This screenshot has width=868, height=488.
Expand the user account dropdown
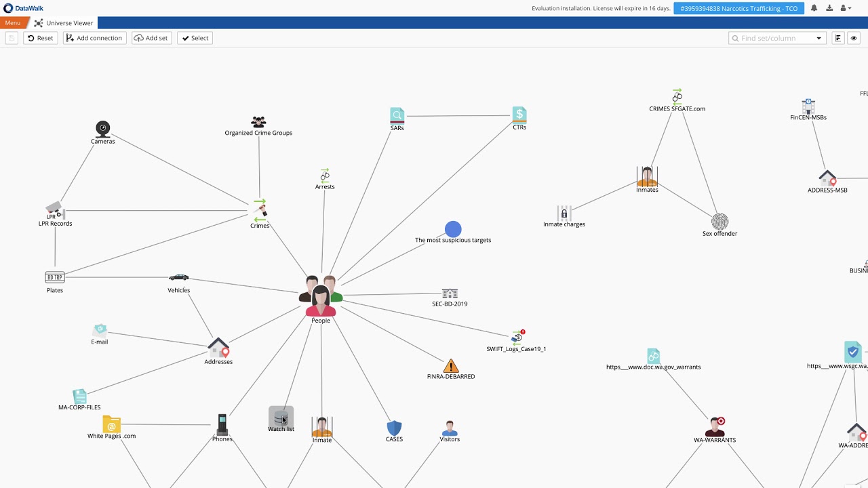click(x=846, y=8)
